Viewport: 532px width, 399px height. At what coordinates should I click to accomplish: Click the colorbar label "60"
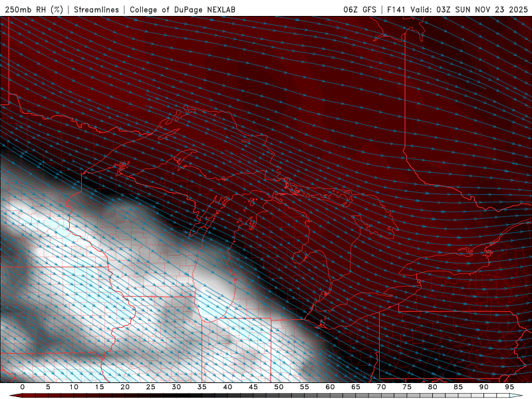tap(330, 387)
